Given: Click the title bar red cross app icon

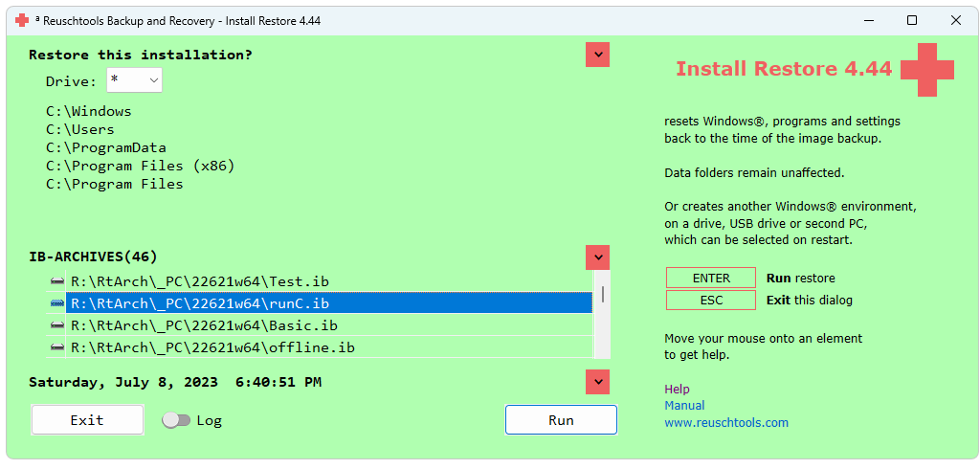Looking at the screenshot, I should 22,20.
